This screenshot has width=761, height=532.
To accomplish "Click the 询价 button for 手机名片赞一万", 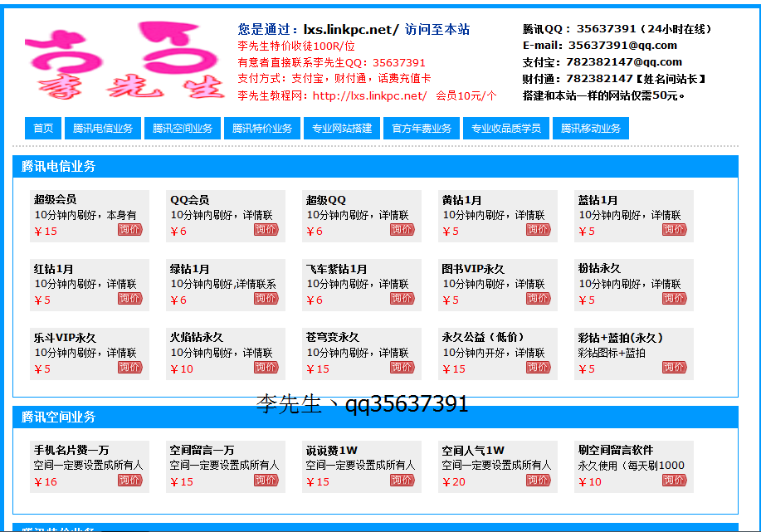I will (x=130, y=481).
